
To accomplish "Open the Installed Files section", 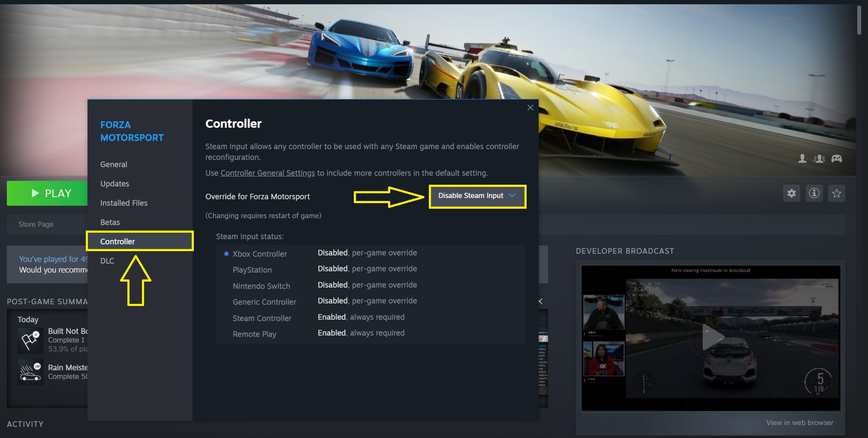I will tap(124, 203).
